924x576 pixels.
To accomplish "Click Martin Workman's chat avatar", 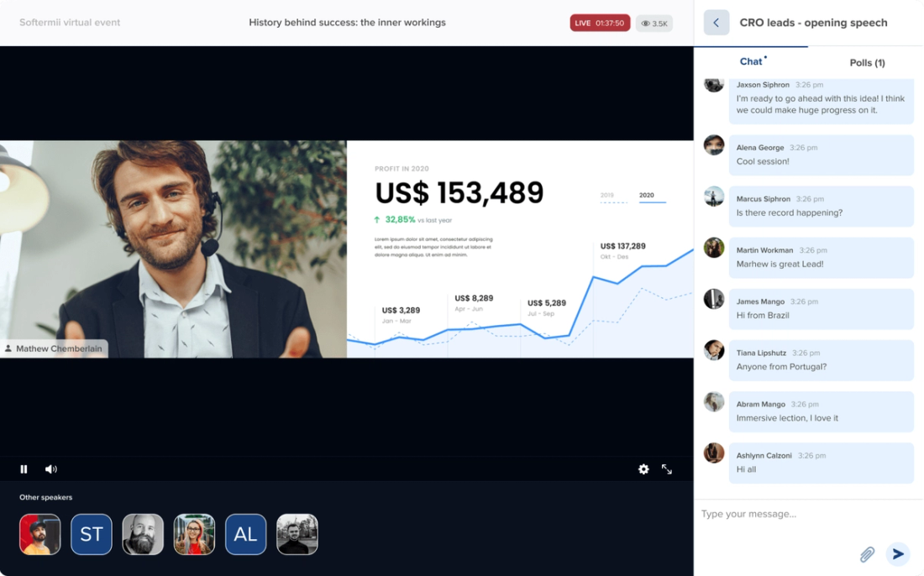I will (x=714, y=248).
